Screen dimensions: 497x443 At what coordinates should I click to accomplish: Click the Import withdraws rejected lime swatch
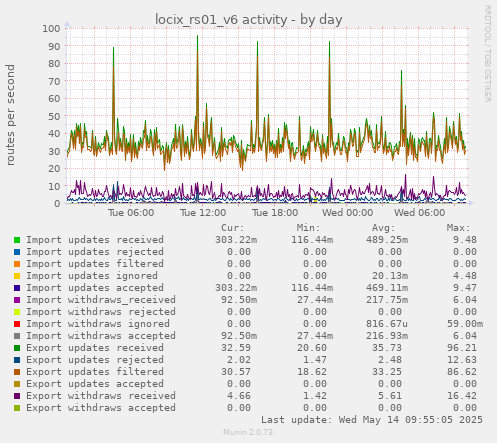(x=17, y=312)
